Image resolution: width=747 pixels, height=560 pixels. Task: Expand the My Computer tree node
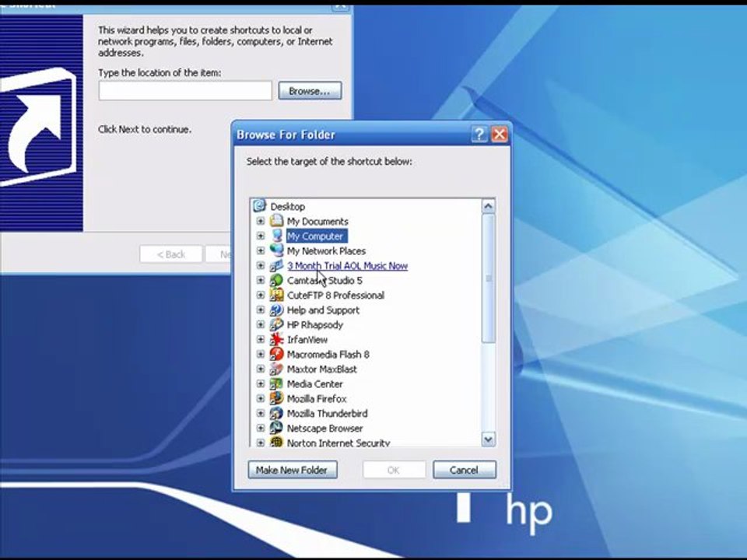[x=260, y=236]
